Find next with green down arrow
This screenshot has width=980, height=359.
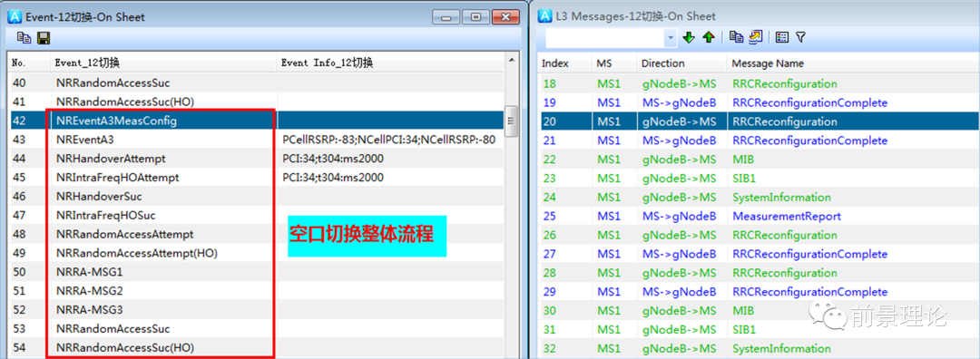click(689, 37)
